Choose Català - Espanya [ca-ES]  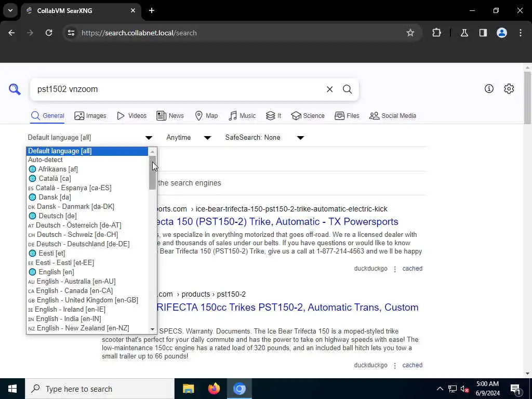point(87,188)
